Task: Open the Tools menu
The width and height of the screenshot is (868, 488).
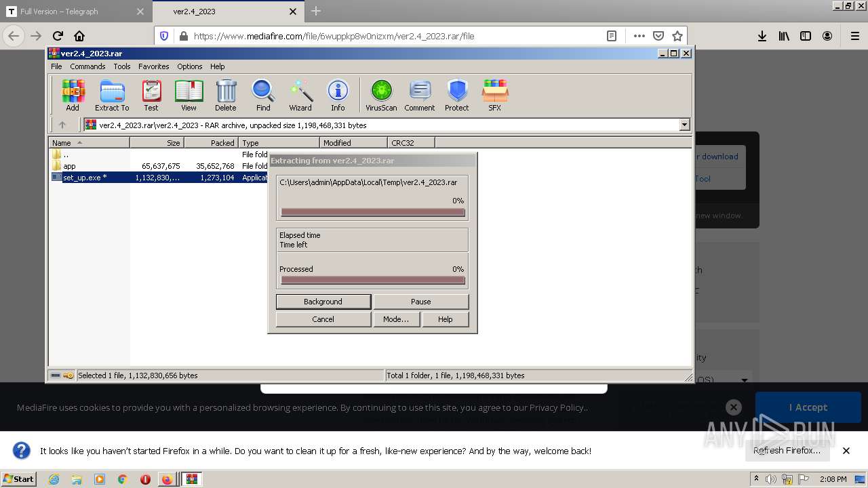Action: pos(122,66)
